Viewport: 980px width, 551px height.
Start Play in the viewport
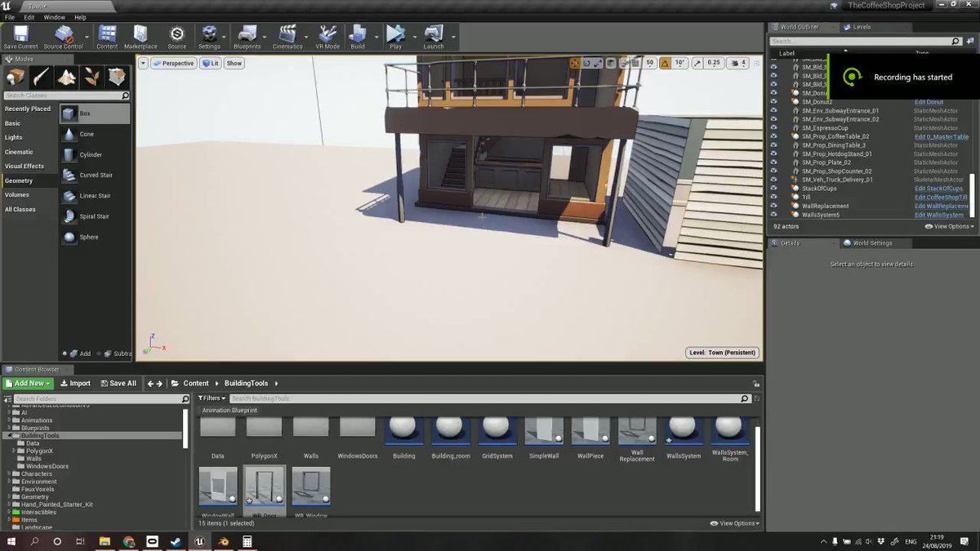[395, 37]
